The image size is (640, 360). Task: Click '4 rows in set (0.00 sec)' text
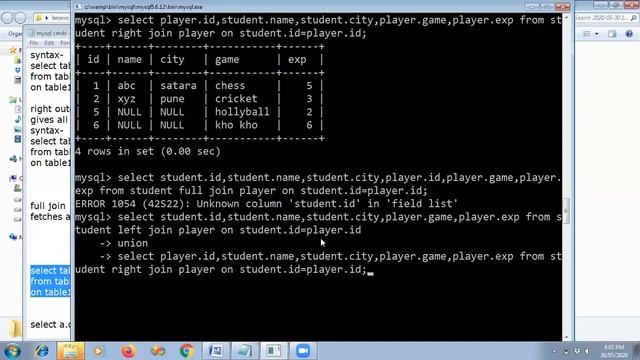pos(148,151)
